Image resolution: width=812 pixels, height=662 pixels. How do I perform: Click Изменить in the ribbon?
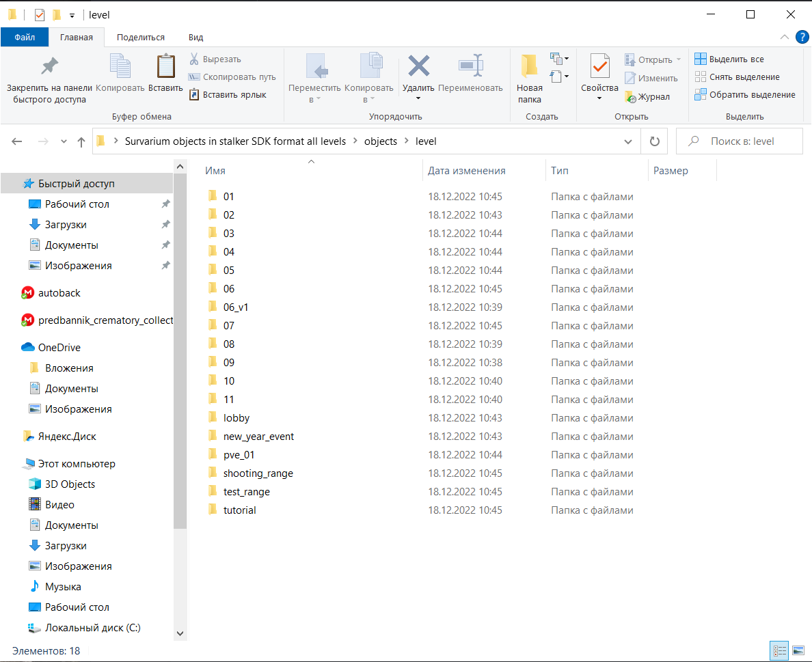click(651, 78)
